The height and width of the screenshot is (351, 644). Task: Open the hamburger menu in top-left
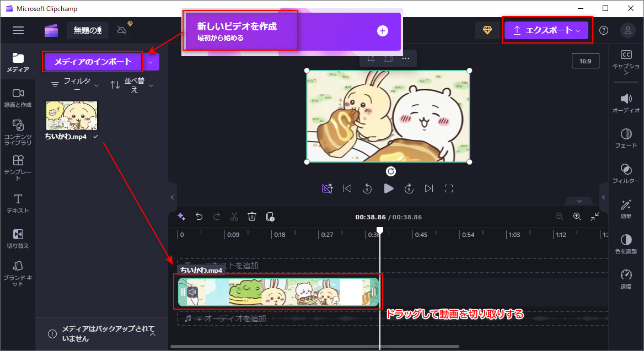click(18, 30)
